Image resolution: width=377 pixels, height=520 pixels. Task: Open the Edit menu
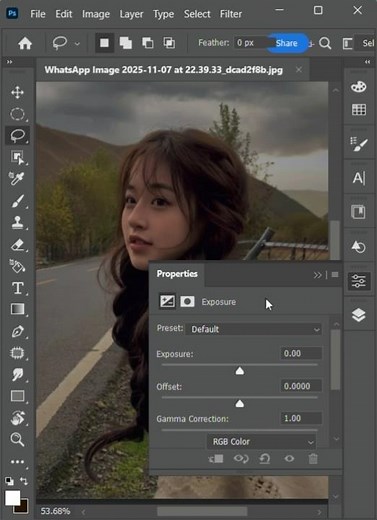64,14
